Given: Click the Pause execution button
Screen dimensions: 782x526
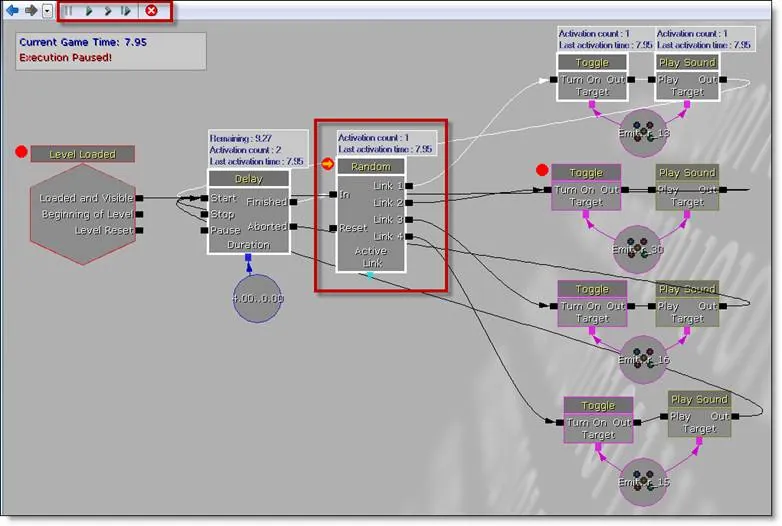Looking at the screenshot, I should pos(68,10).
